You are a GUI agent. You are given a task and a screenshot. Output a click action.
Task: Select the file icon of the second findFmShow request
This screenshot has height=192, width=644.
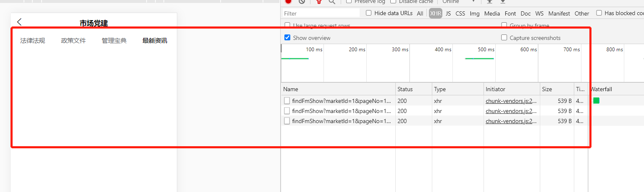pos(287,111)
